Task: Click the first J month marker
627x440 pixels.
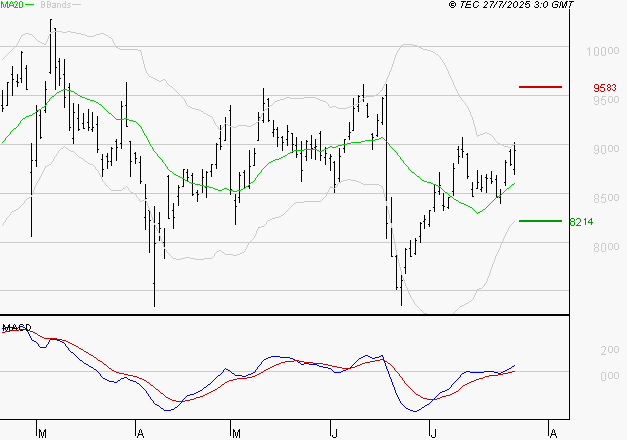Action: tap(334, 434)
